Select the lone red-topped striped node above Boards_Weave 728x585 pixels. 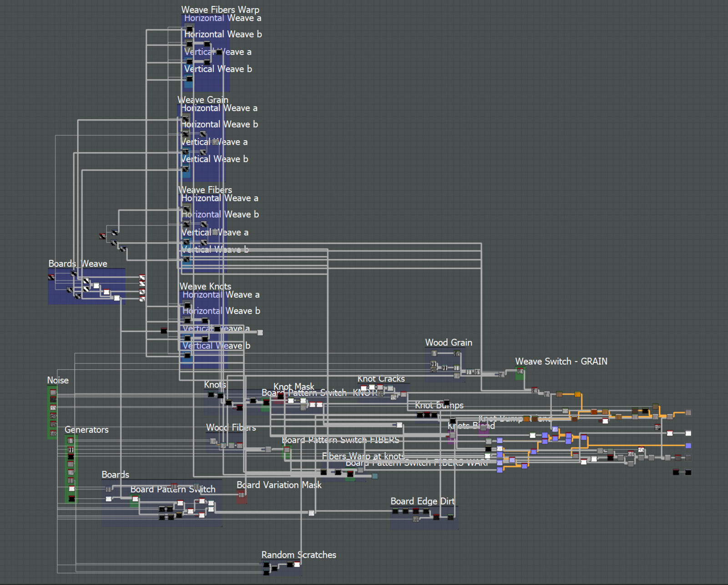(102, 236)
